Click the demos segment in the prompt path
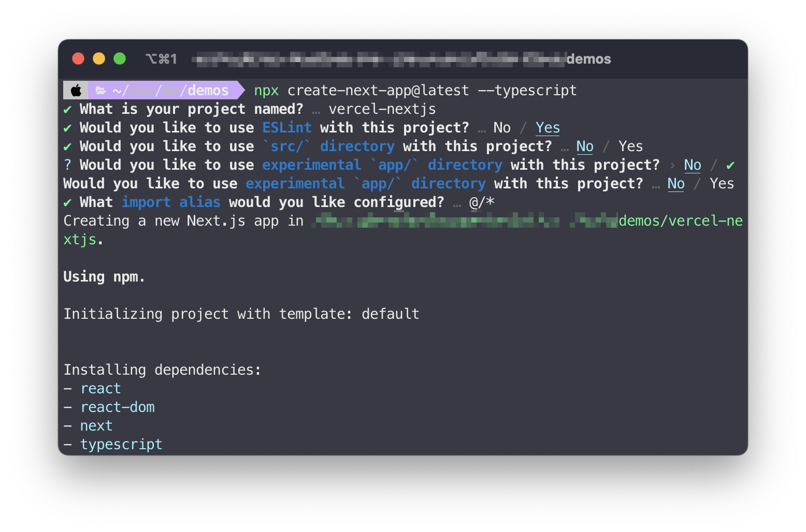 click(x=208, y=91)
